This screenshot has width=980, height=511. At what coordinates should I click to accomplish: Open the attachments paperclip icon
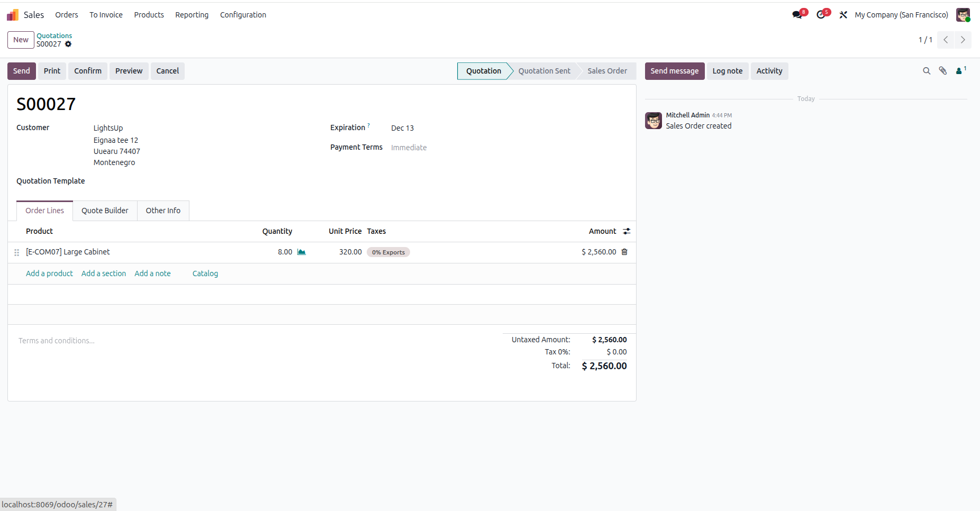click(x=943, y=71)
